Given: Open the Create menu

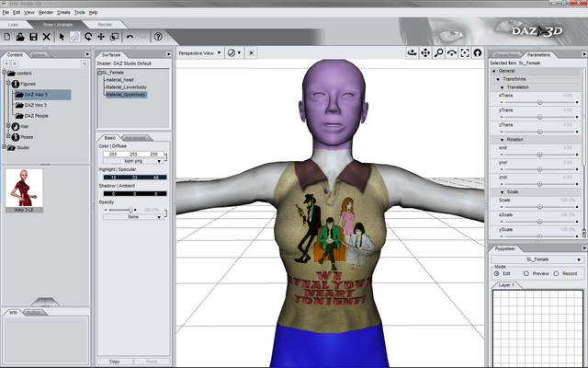Looking at the screenshot, I should pos(63,12).
